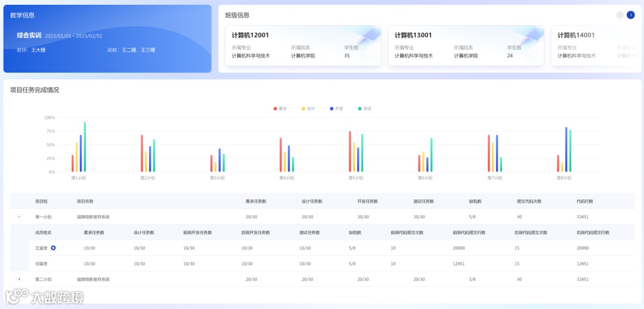Click the leader star badge beside 王富贵

click(x=53, y=248)
